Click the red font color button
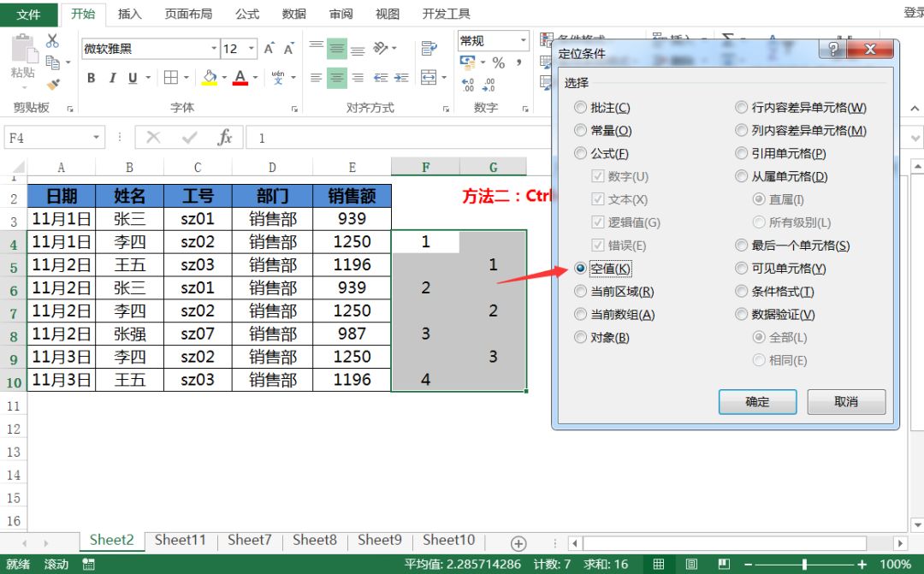Screen dimensions: 924x574 pyautogui.click(x=240, y=78)
